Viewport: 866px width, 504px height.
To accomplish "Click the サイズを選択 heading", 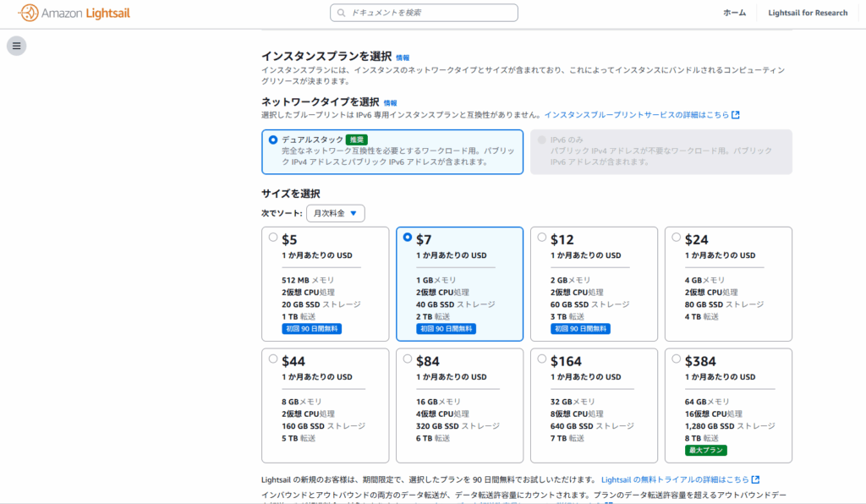I will click(x=291, y=194).
